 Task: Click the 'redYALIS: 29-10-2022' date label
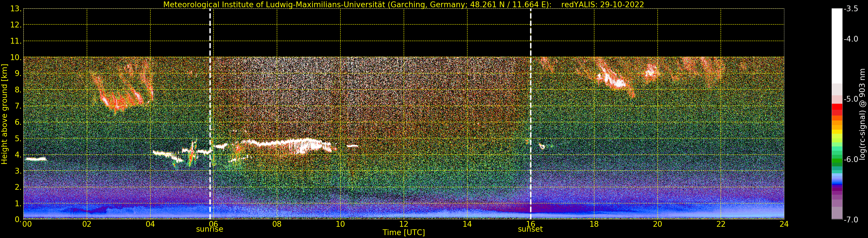602,5
